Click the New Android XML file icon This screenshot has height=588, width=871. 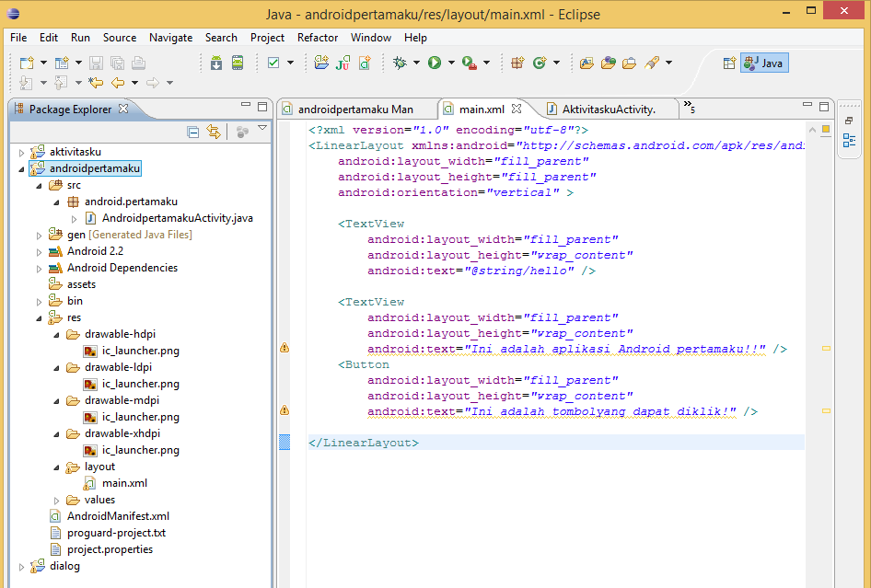[x=365, y=63]
